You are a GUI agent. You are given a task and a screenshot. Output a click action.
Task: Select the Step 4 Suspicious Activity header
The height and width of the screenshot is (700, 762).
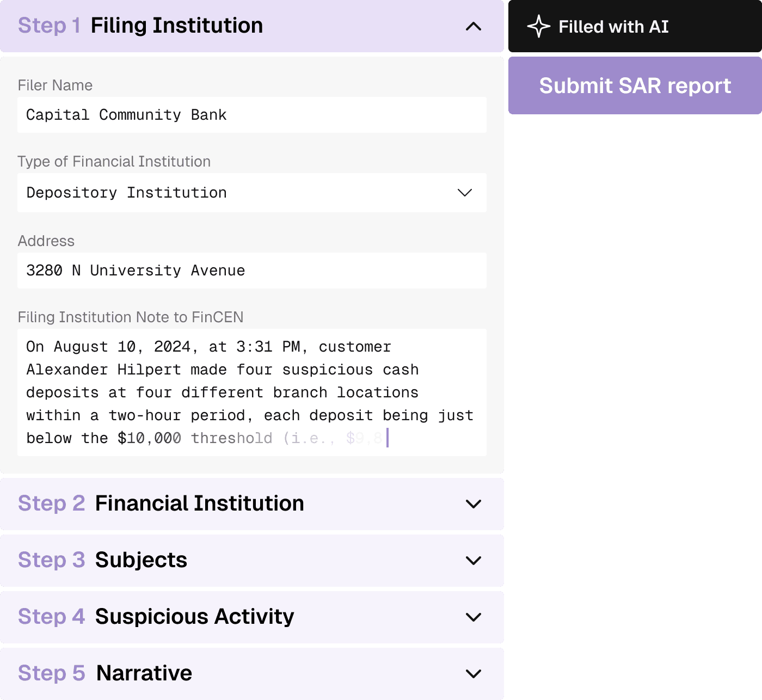click(x=252, y=617)
